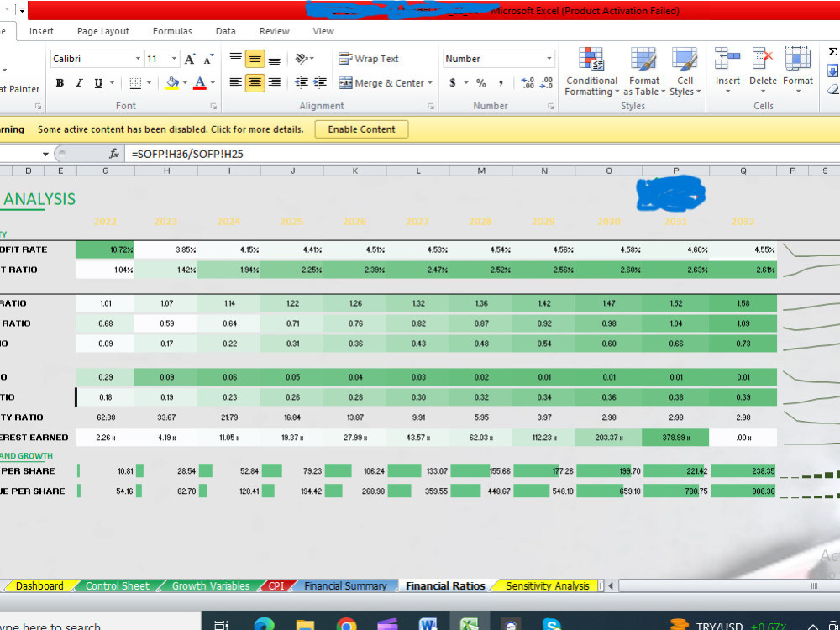Click the formula bar input
Viewport: 840px width, 630px height.
point(482,155)
